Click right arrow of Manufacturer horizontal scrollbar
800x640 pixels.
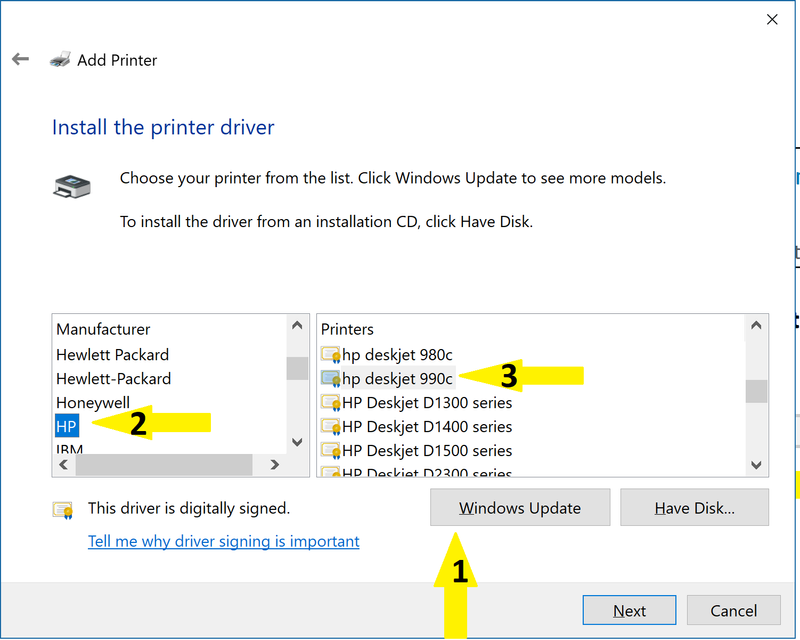pyautogui.click(x=275, y=464)
